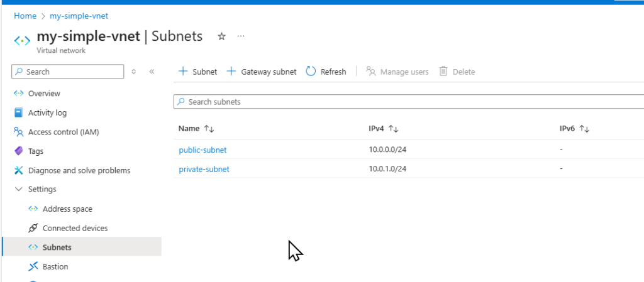
Task: Click the IPv4 column header
Action: tap(376, 129)
